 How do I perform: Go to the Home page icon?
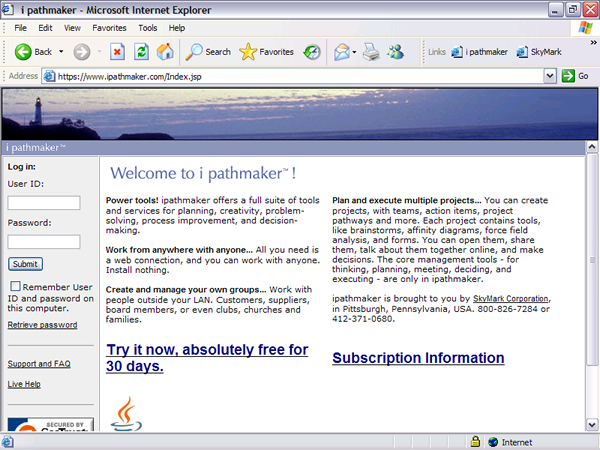(165, 52)
